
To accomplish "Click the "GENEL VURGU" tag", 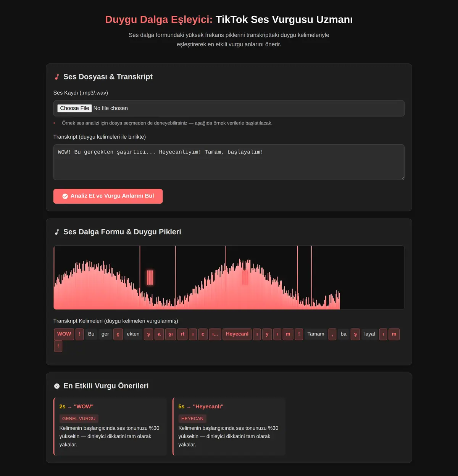I will (x=79, y=419).
